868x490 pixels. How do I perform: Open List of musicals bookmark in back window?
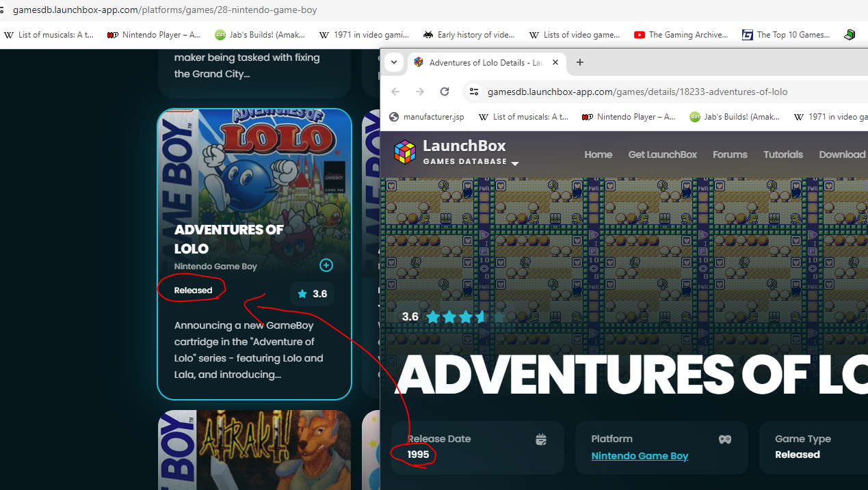50,35
